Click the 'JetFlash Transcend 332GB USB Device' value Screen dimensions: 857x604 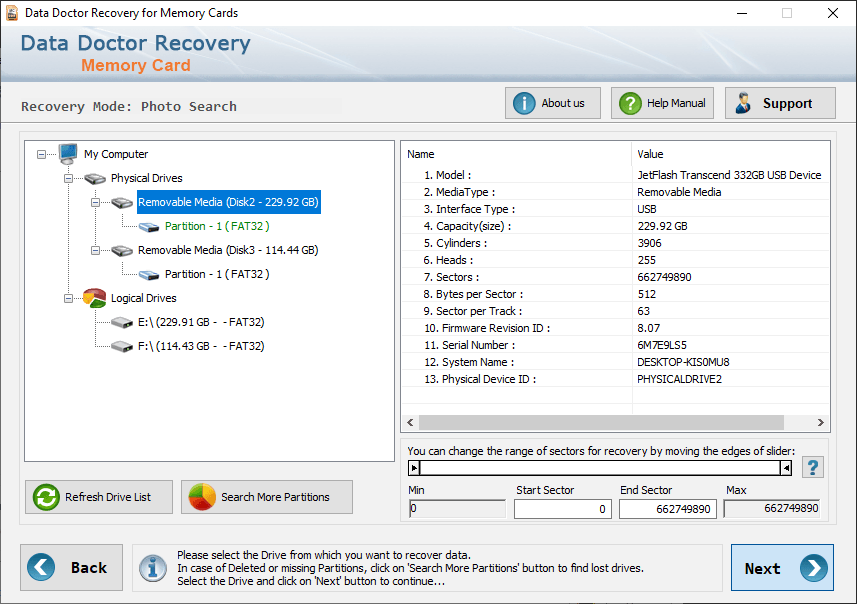pyautogui.click(x=729, y=175)
